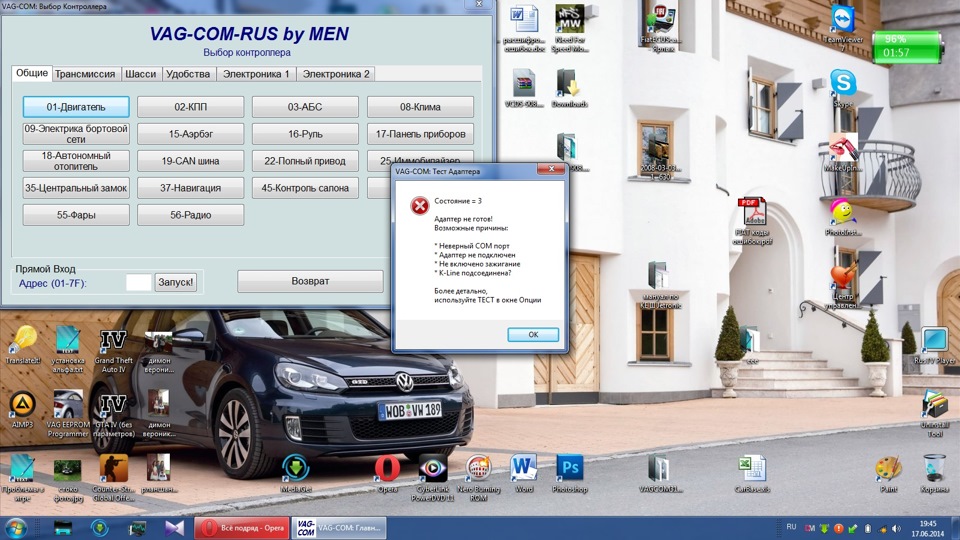The width and height of the screenshot is (960, 540).
Task: Click the Visual Studio taskbar icon
Action: click(x=174, y=528)
